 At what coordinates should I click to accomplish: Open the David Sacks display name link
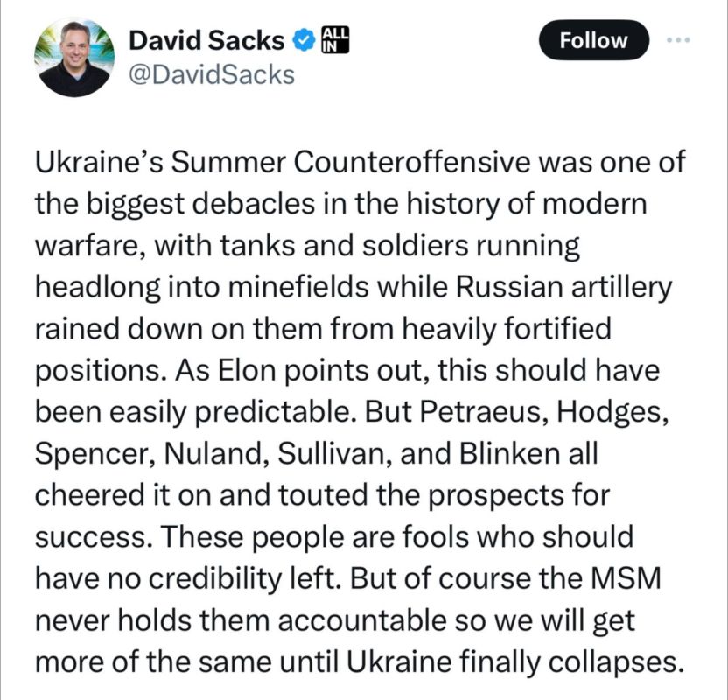click(x=206, y=39)
